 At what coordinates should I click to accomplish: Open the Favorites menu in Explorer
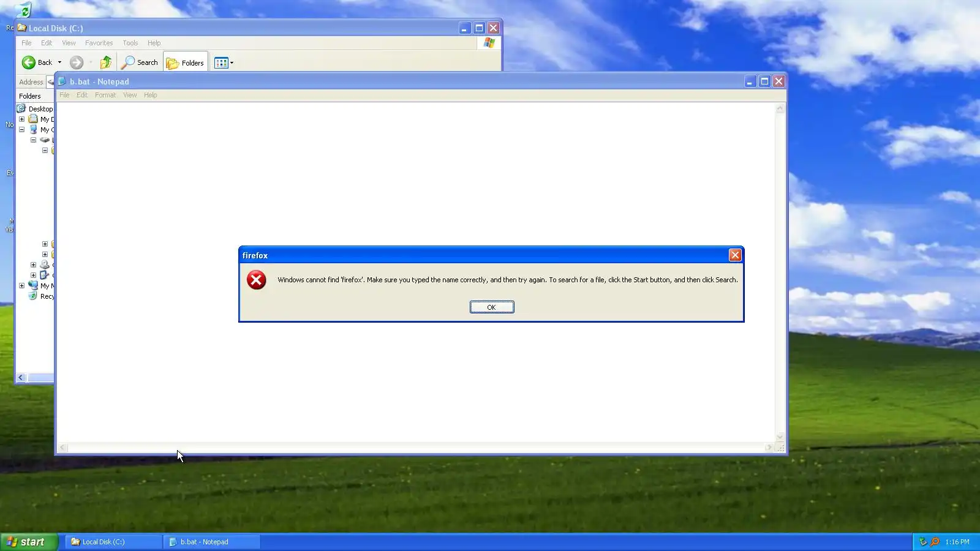pyautogui.click(x=99, y=43)
